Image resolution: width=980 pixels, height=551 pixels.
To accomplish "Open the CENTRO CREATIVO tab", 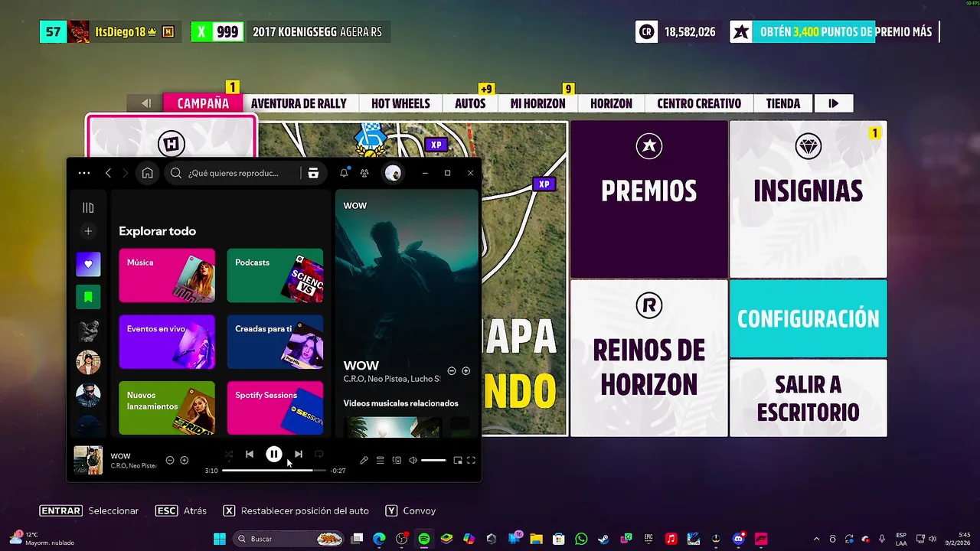I will [x=699, y=103].
